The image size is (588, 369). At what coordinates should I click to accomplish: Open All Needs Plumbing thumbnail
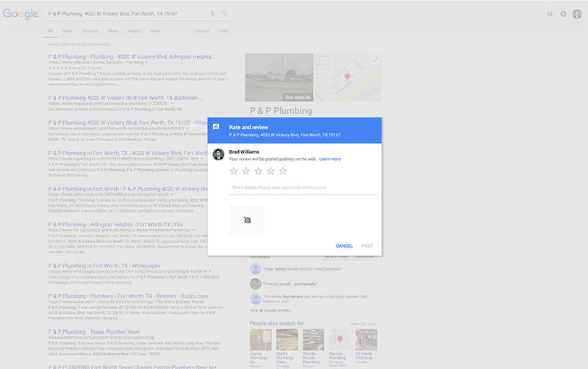point(366,340)
